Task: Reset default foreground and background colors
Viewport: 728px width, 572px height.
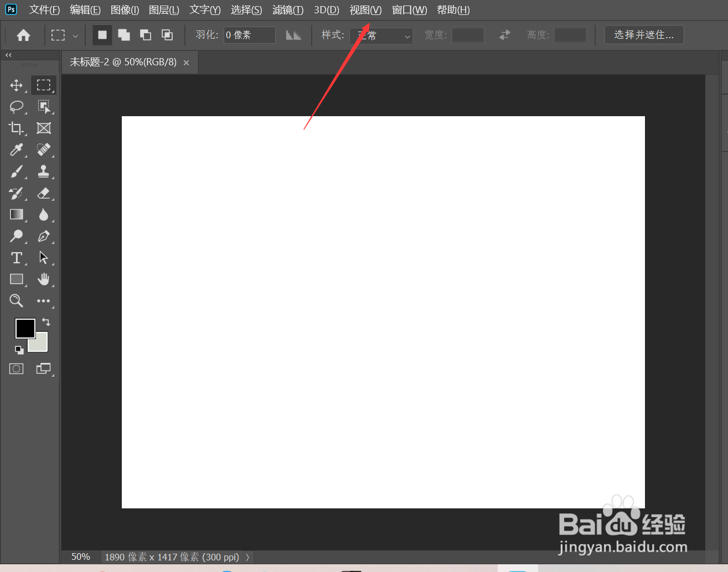Action: tap(19, 350)
